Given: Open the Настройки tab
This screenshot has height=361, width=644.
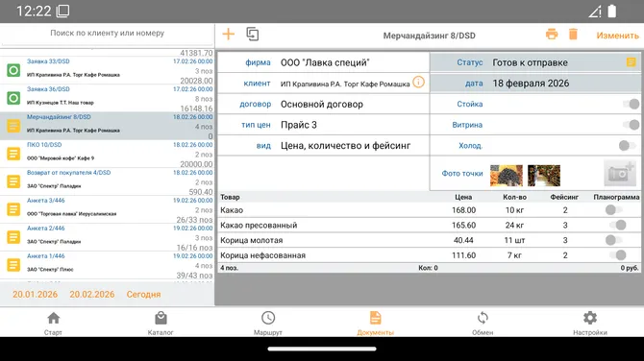Looking at the screenshot, I should coord(590,324).
